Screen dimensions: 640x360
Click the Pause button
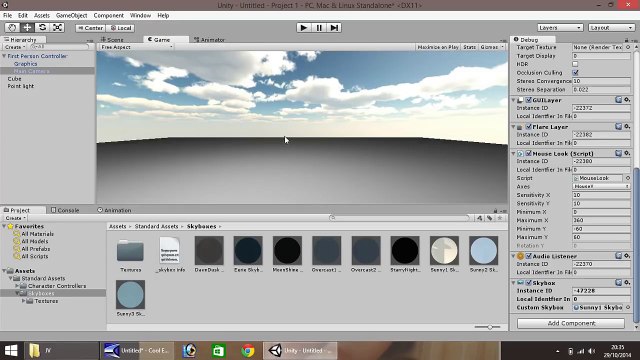319,27
